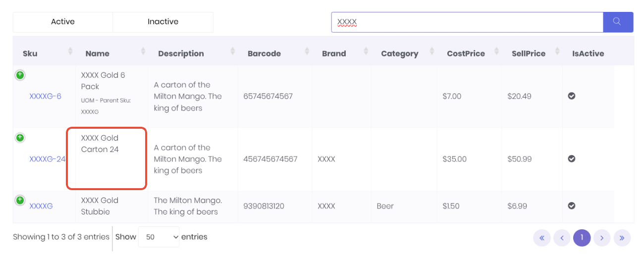Viewport: 644px width, 257px height.
Task: Sort the table by Sku column
Action: pos(70,51)
